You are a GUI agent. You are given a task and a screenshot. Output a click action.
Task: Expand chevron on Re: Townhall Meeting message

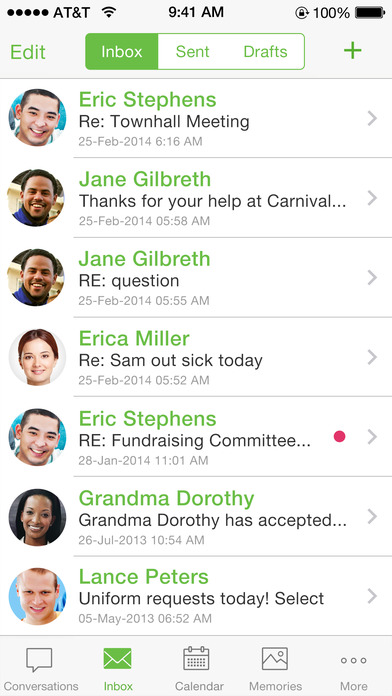point(372,119)
